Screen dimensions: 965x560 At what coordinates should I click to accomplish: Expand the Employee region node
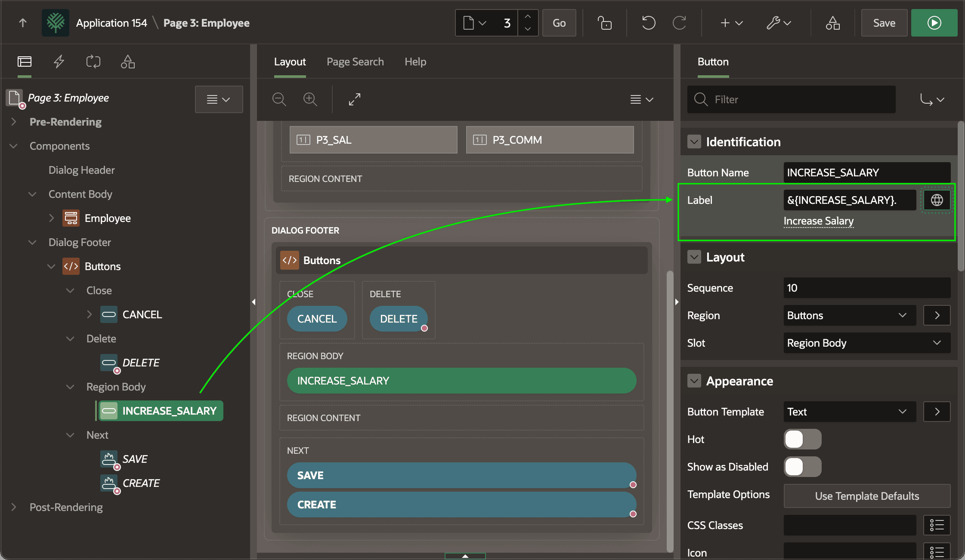(x=52, y=218)
